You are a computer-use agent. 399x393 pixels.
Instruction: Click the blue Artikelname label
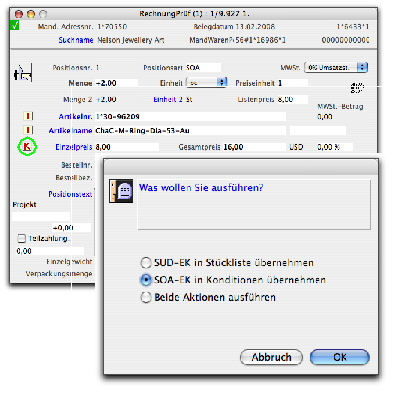(70, 130)
